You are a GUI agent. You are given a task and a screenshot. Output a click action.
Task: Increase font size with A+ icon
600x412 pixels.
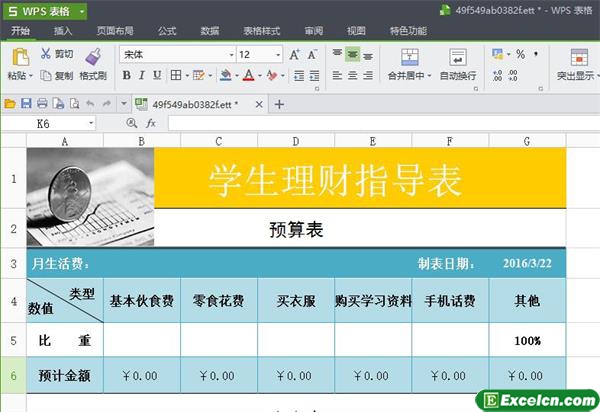(294, 55)
